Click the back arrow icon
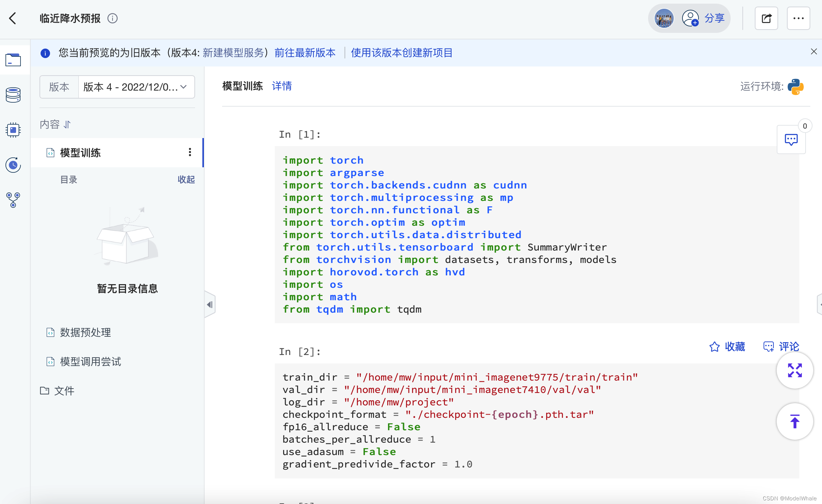This screenshot has height=504, width=822. coord(13,18)
